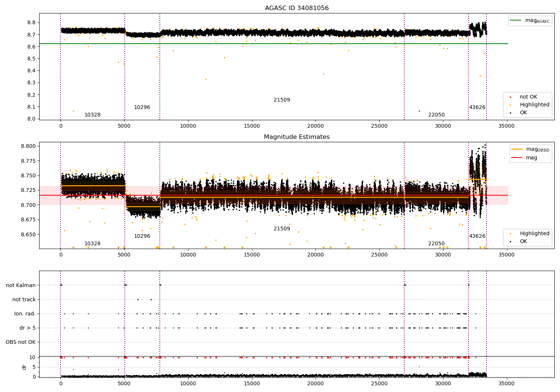Image resolution: width=560 pixels, height=392 pixels.
Task: Click OBSID label 22050 in top plot
Action: (436, 115)
